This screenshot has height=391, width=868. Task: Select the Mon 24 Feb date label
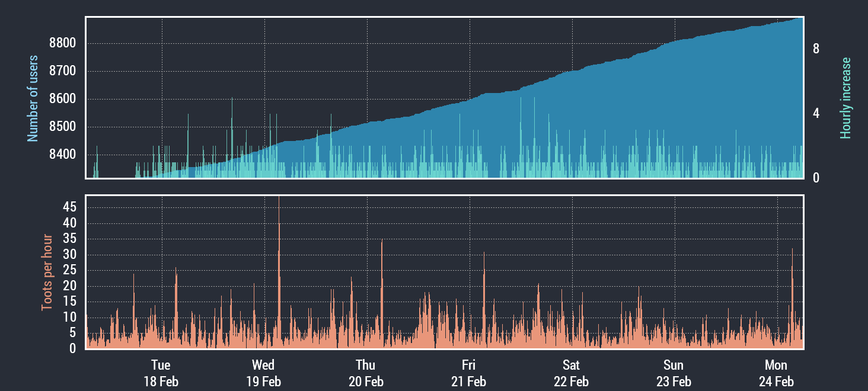776,373
